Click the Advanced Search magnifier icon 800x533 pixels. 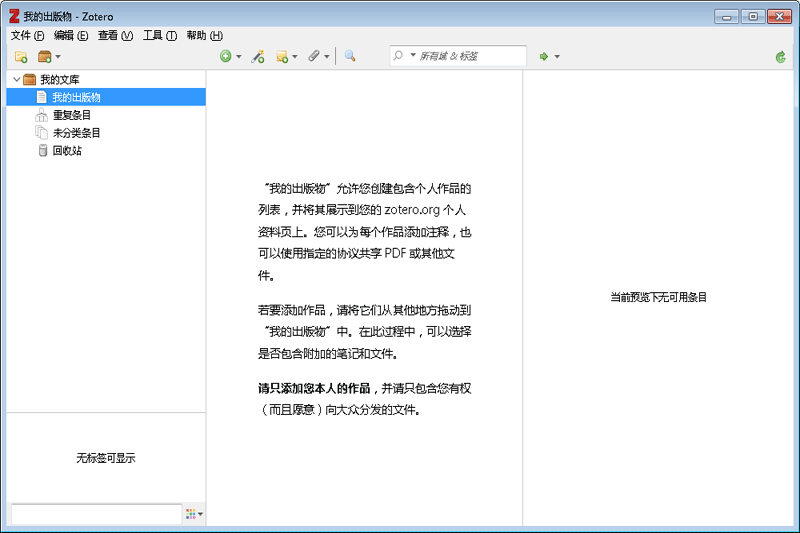[350, 56]
